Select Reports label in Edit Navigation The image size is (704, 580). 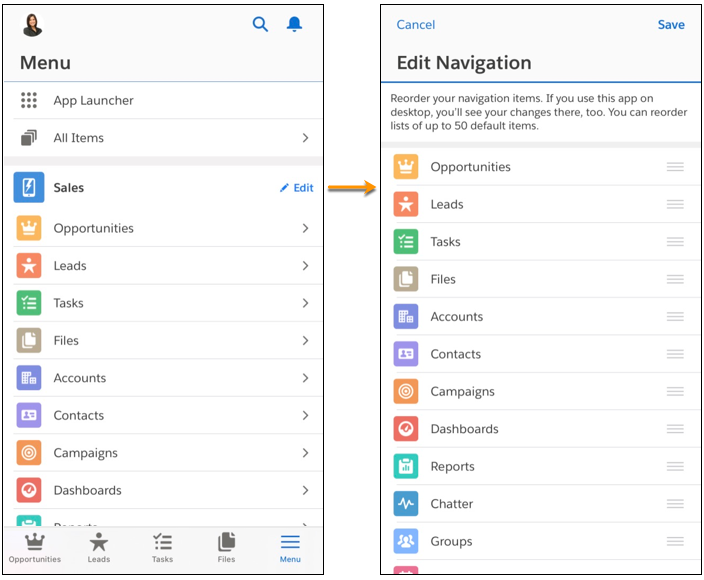click(x=452, y=467)
